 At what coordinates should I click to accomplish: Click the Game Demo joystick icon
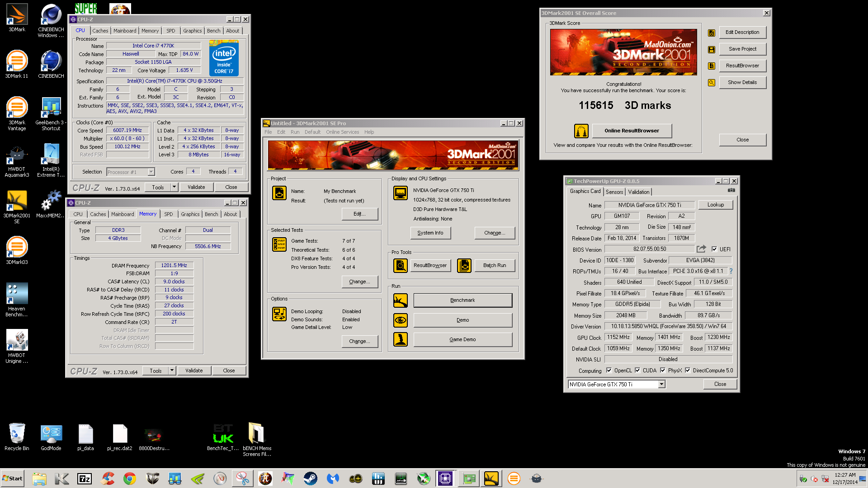coord(401,339)
